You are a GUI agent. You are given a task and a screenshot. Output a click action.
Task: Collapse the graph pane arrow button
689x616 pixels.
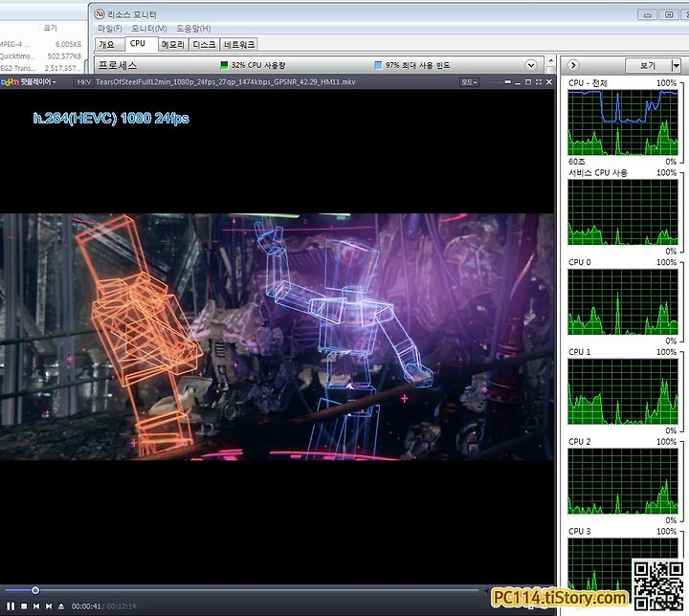[x=573, y=65]
